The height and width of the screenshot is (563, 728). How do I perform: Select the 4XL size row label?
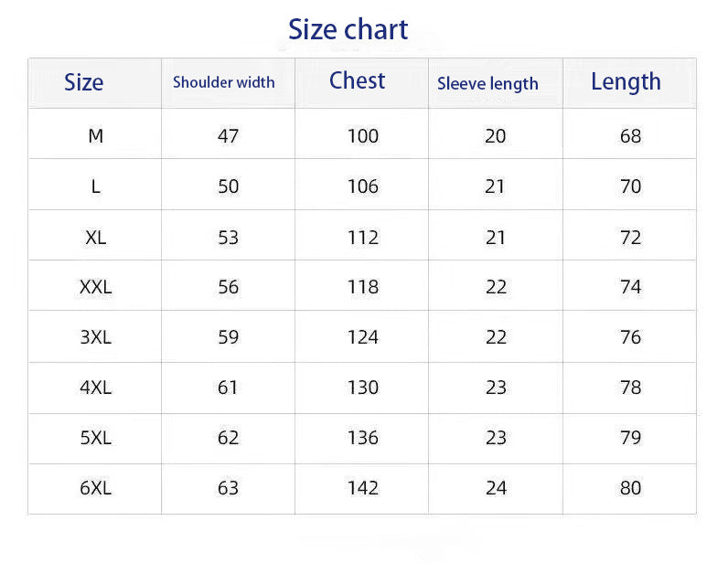pyautogui.click(x=96, y=388)
